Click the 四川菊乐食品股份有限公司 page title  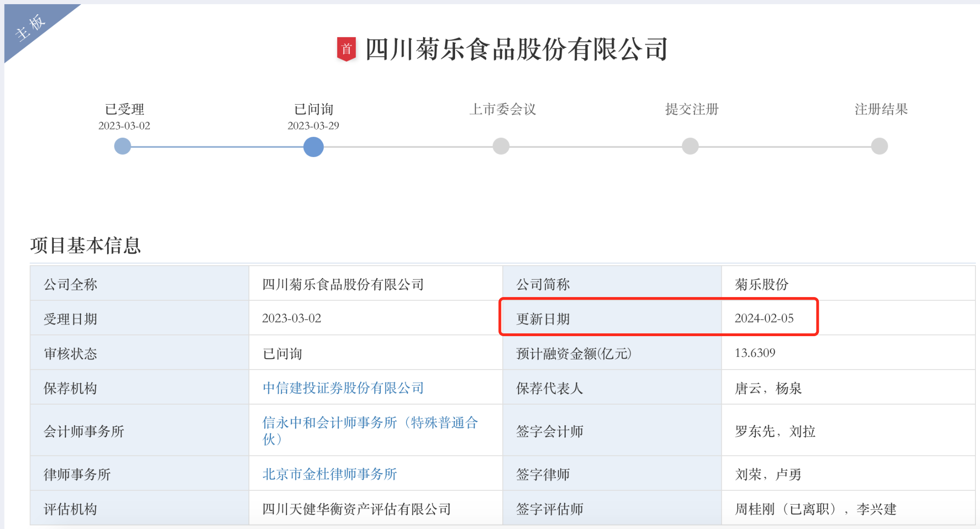[516, 49]
